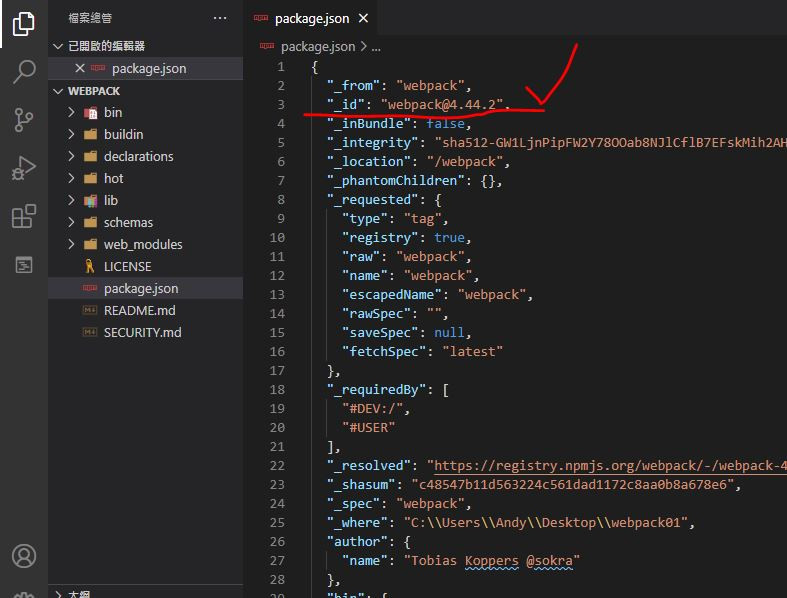Open the activity bar icon below Extensions
The width and height of the screenshot is (787, 598).
pyautogui.click(x=24, y=264)
